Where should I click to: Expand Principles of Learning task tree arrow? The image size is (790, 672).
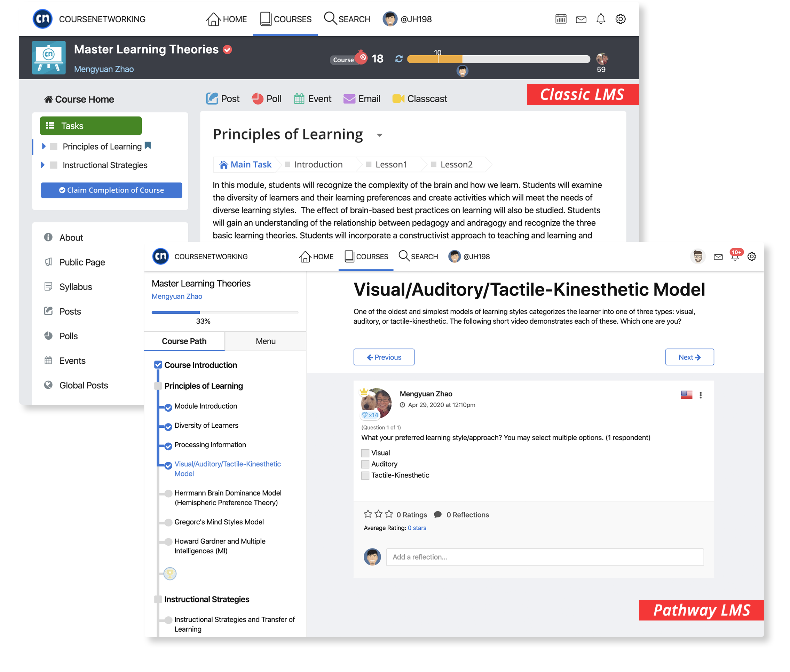43,146
